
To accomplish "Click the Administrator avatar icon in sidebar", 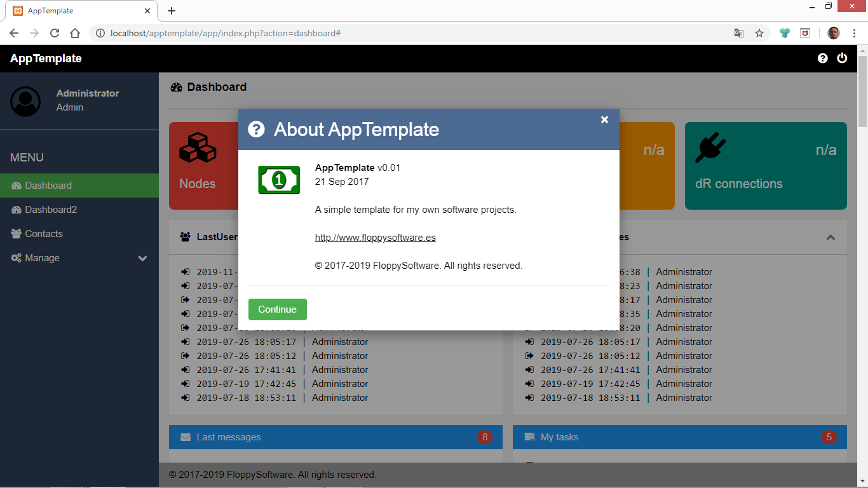I will click(25, 102).
